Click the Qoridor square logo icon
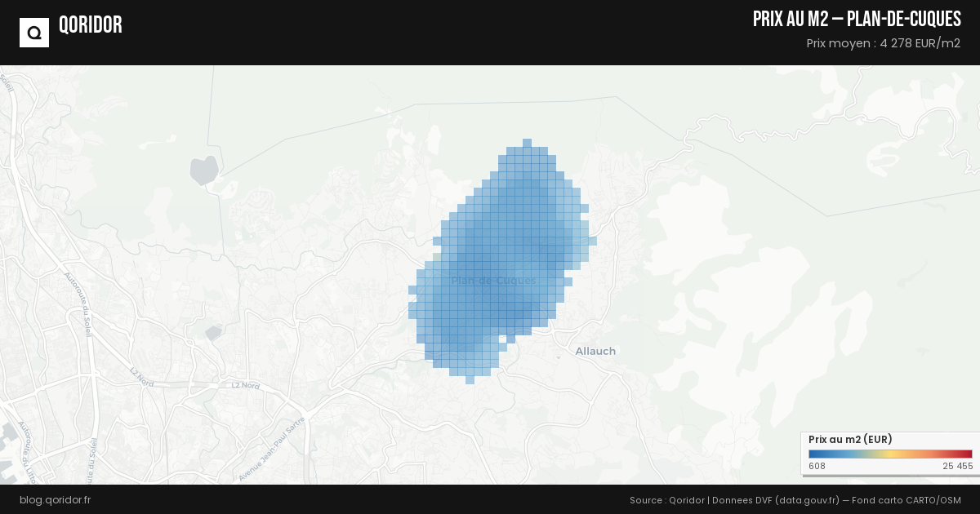980x514 pixels. point(34,33)
